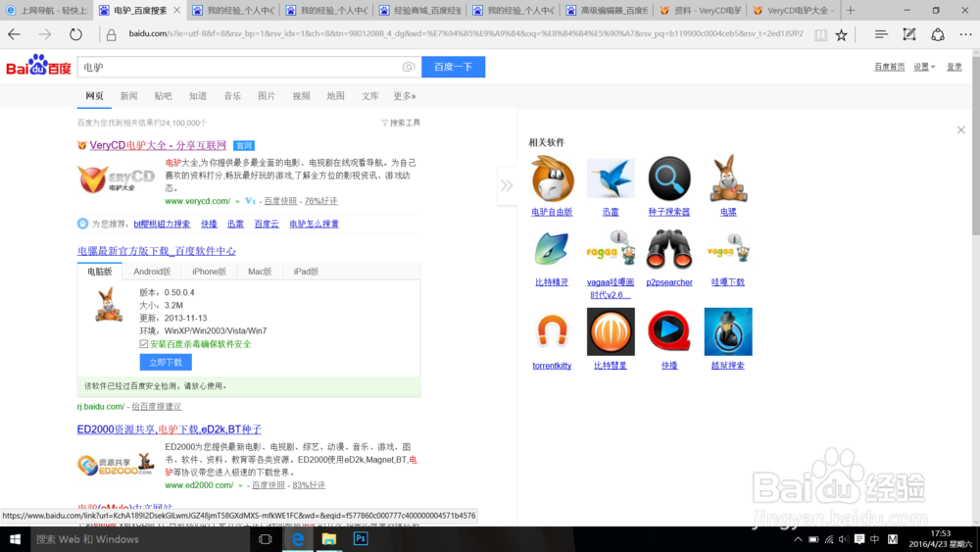Toggle 安装百度杀毒确保软件安全 checkbox
This screenshot has height=552, width=980.
click(x=144, y=344)
